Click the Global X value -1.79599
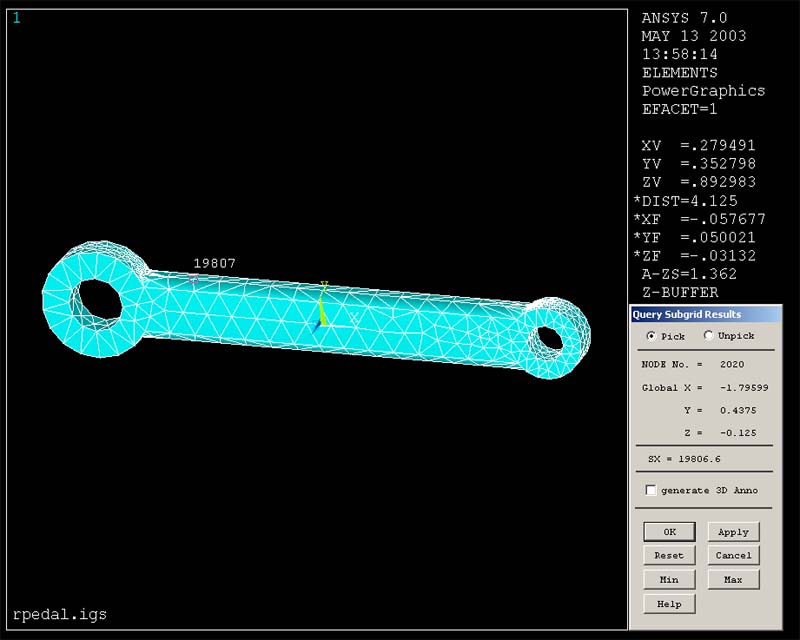 pos(744,388)
